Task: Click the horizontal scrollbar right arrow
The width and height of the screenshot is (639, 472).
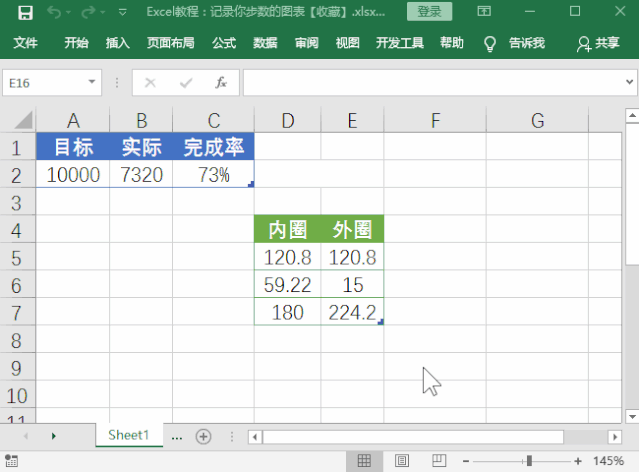Action: (x=615, y=437)
